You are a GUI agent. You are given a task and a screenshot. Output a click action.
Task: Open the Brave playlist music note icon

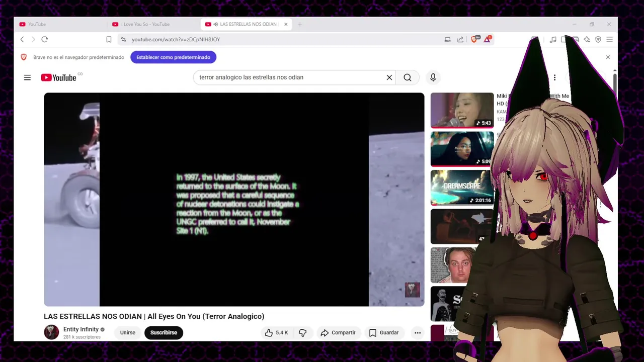click(x=553, y=39)
